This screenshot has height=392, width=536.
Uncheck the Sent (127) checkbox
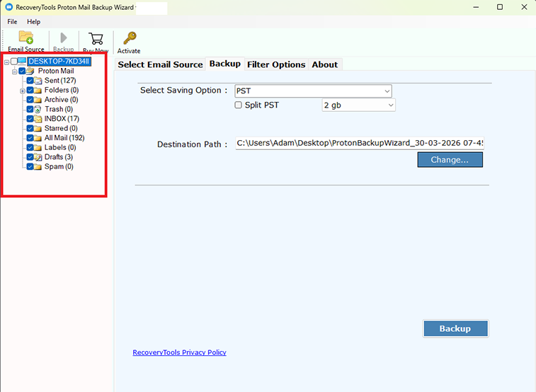coord(30,81)
